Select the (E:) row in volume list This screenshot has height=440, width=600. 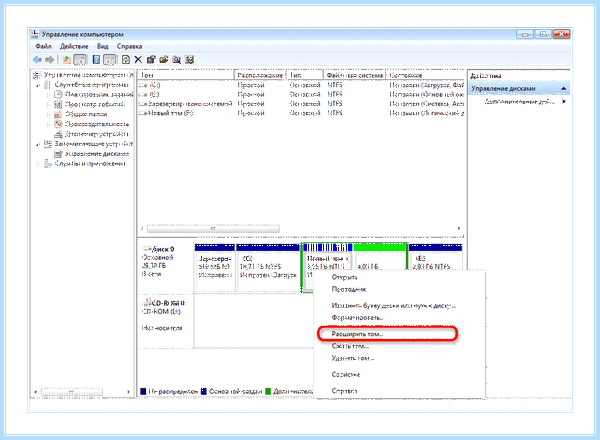pyautogui.click(x=301, y=94)
